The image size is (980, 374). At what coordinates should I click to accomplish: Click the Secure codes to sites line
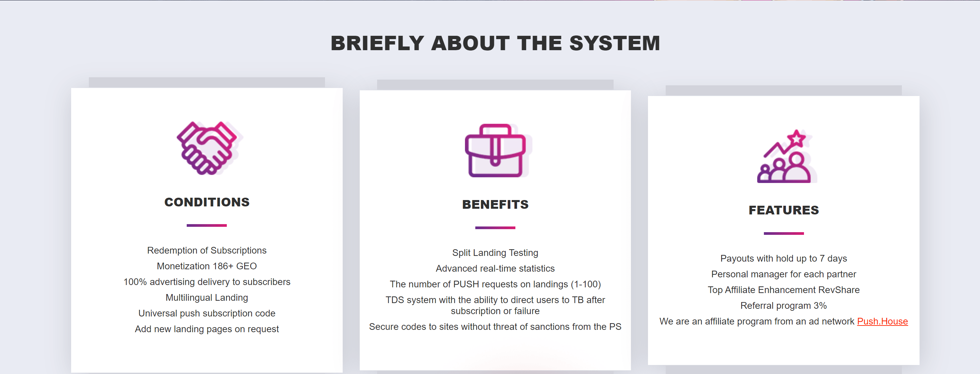pos(495,327)
